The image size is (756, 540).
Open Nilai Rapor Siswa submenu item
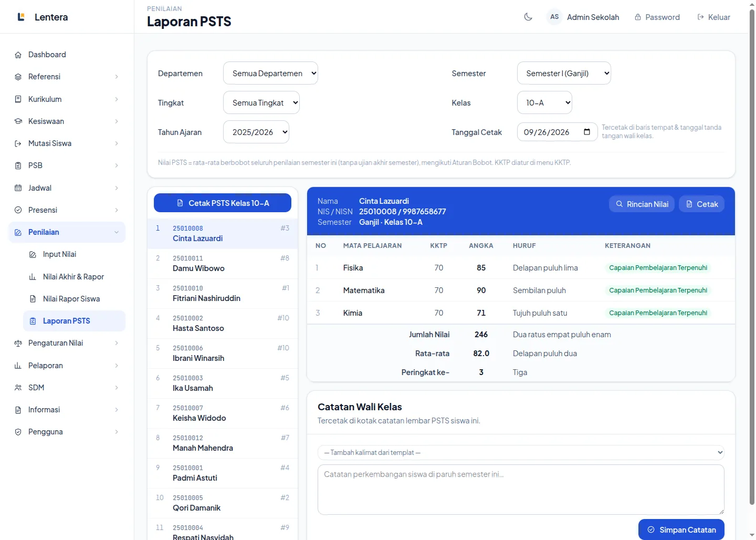pos(74,299)
